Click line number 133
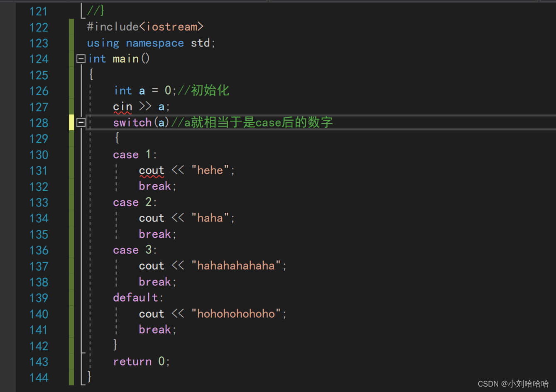The width and height of the screenshot is (556, 392). 39,202
